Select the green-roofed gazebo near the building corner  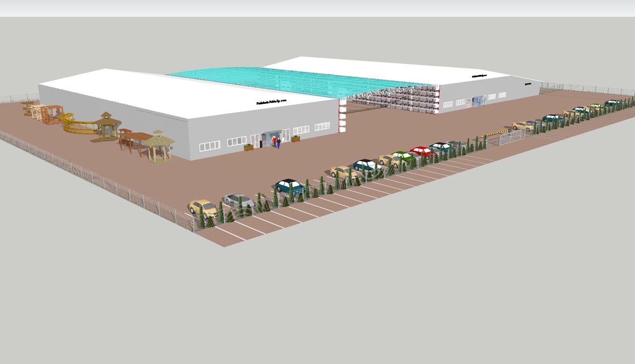click(159, 145)
